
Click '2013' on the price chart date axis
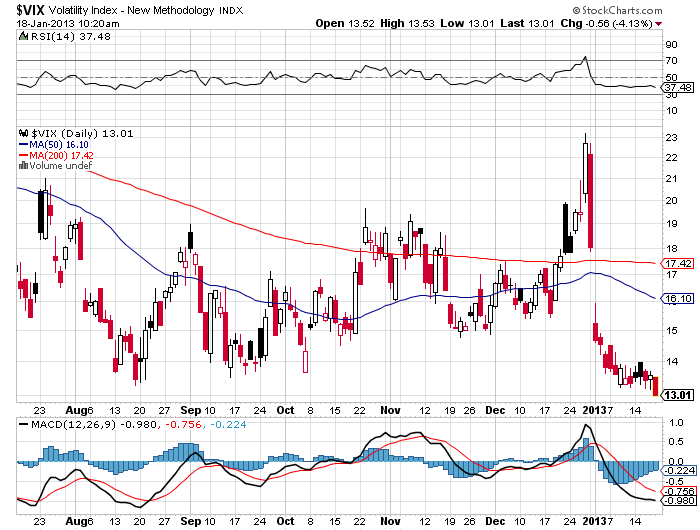595,410
